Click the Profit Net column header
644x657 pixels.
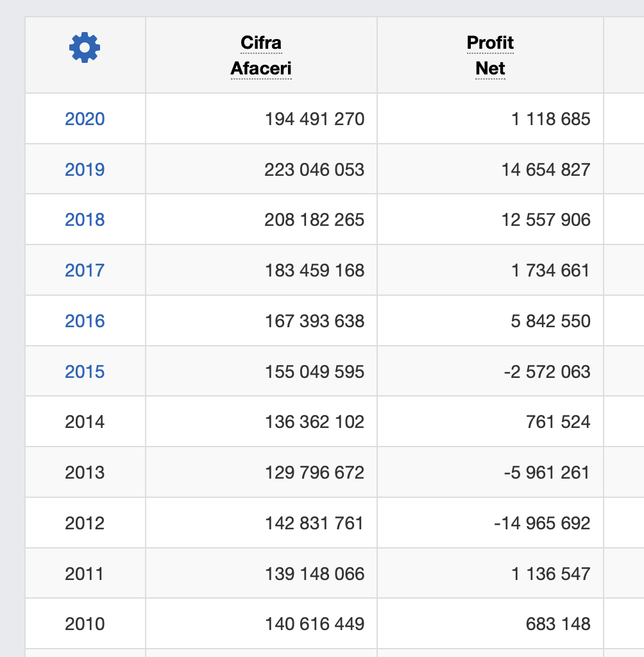pos(490,56)
